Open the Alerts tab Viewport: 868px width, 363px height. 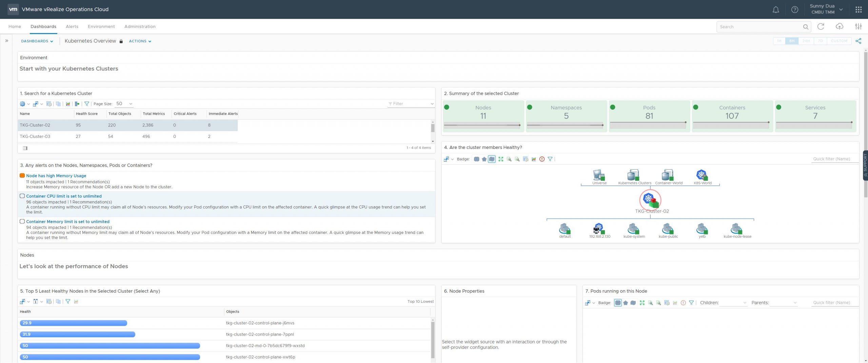pyautogui.click(x=72, y=26)
